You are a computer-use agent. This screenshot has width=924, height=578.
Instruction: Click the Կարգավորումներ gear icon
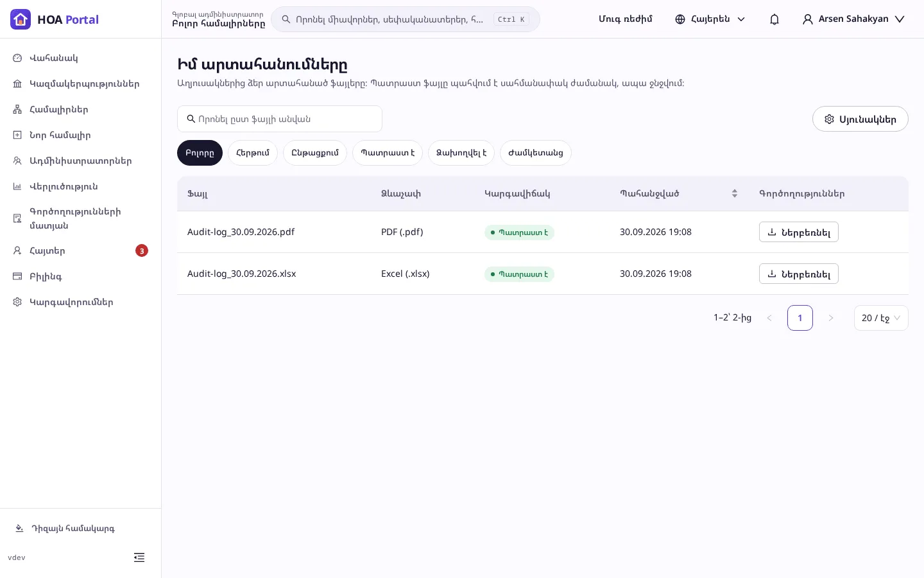point(17,302)
